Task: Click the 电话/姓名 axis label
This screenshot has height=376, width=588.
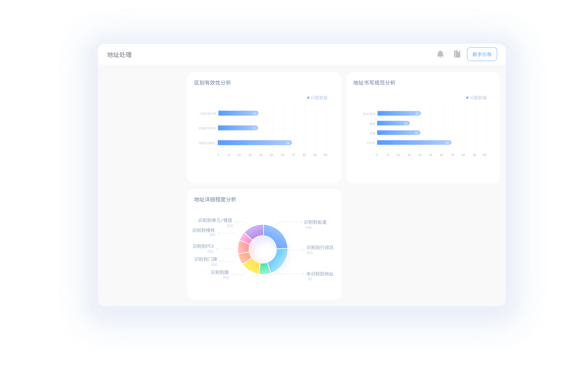Action: pyautogui.click(x=369, y=114)
